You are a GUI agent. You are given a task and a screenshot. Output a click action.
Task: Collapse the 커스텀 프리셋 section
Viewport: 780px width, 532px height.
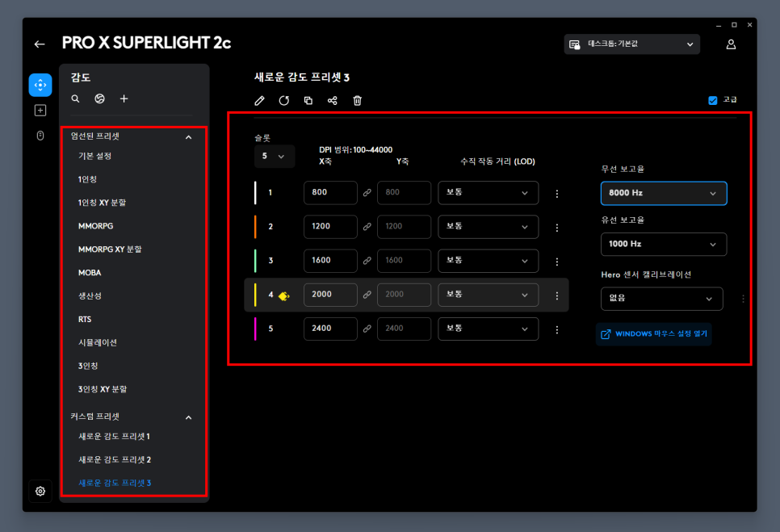pyautogui.click(x=188, y=417)
